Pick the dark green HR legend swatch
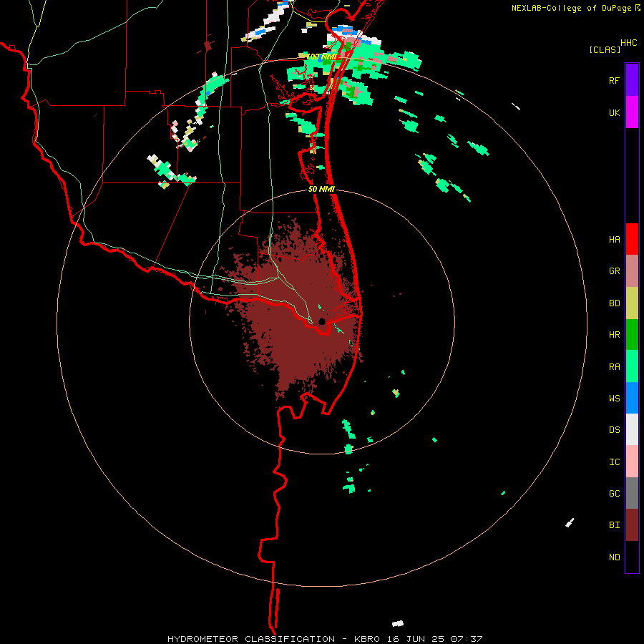Screen dimensions: 644x644 click(632, 335)
